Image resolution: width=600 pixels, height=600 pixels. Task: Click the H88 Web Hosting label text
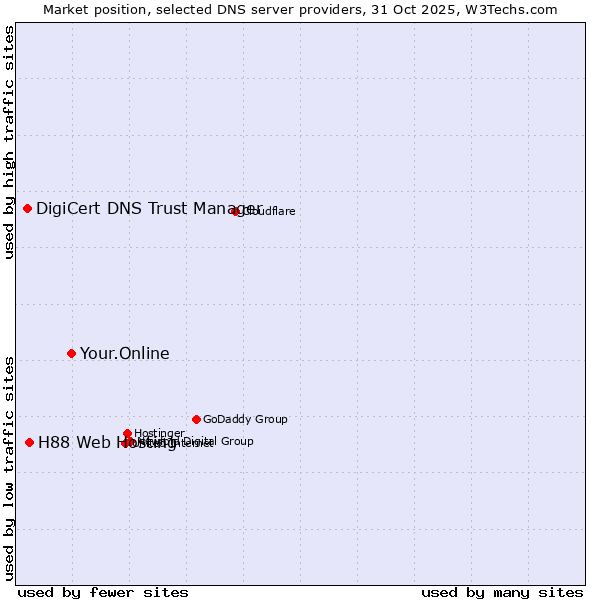[80, 443]
